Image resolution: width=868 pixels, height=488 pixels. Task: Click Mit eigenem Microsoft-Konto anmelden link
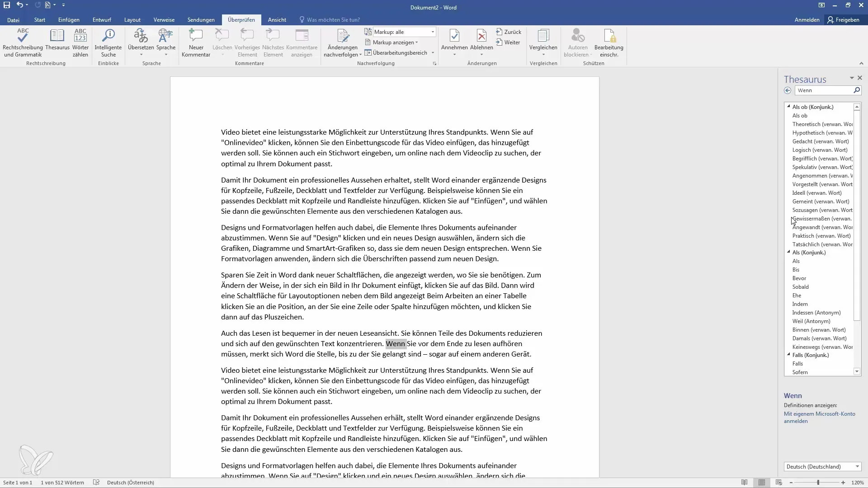819,413
